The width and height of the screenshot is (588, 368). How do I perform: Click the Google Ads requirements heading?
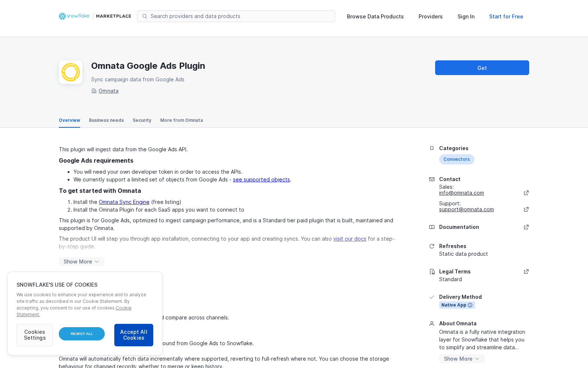click(x=96, y=160)
